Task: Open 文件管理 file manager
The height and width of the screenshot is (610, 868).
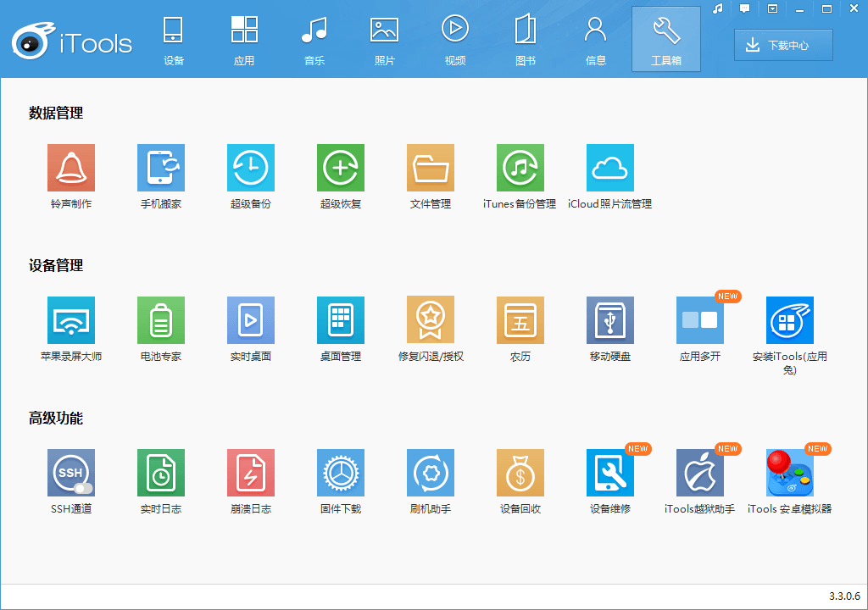Action: 431,168
